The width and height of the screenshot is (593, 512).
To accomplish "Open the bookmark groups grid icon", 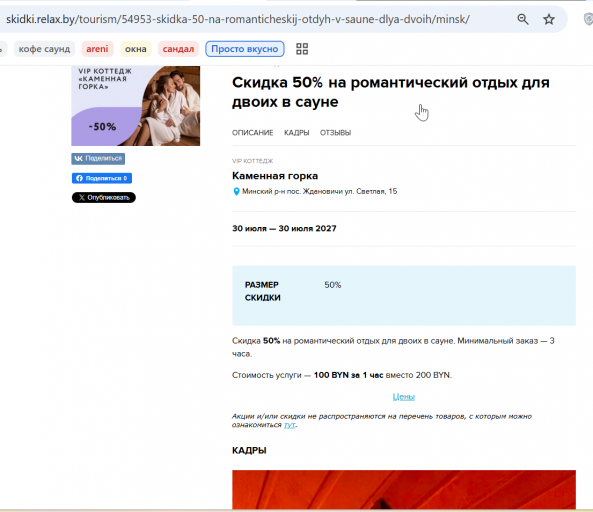I will pos(302,49).
